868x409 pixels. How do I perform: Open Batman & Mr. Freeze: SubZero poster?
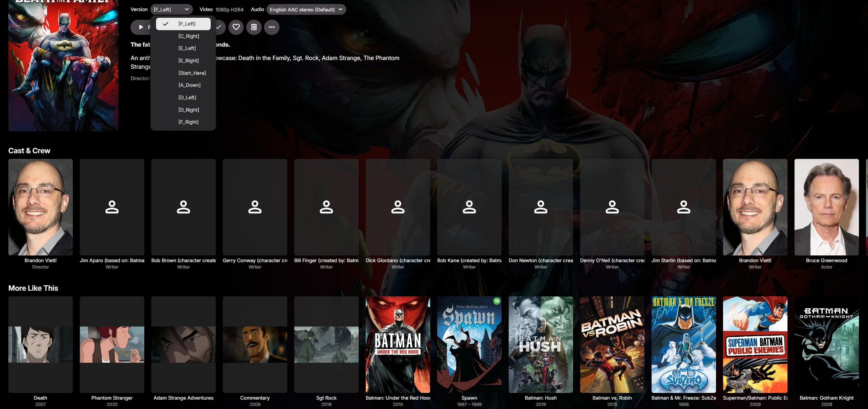pos(683,344)
